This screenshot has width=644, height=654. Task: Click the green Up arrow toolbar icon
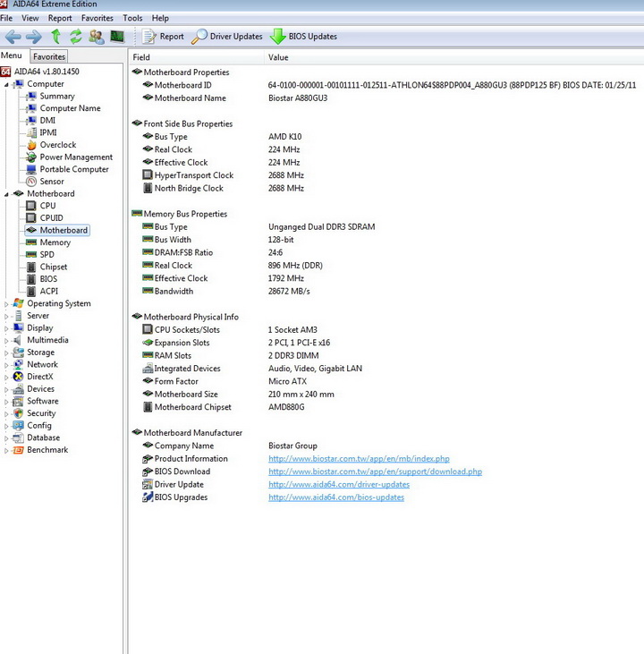pyautogui.click(x=55, y=37)
